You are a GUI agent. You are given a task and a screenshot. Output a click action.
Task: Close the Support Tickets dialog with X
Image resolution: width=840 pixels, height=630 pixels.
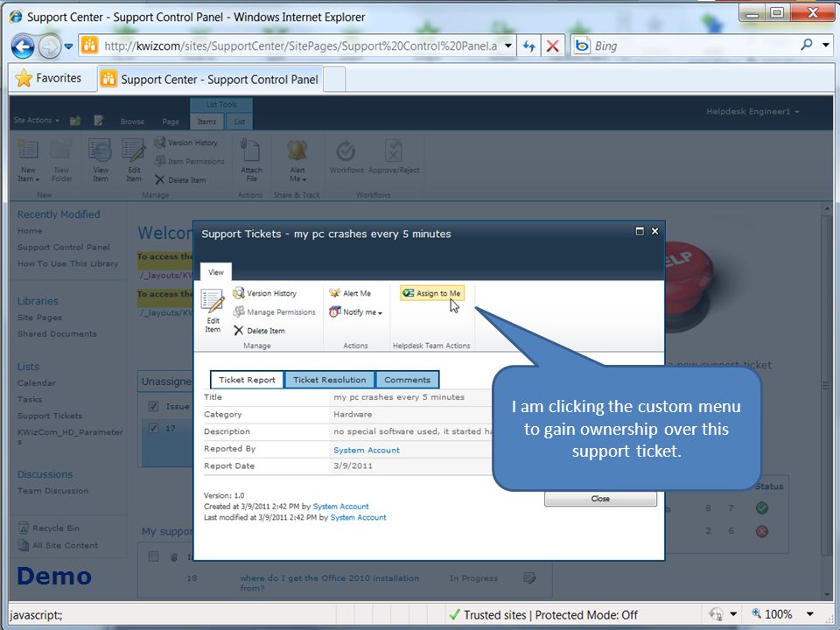coord(654,231)
